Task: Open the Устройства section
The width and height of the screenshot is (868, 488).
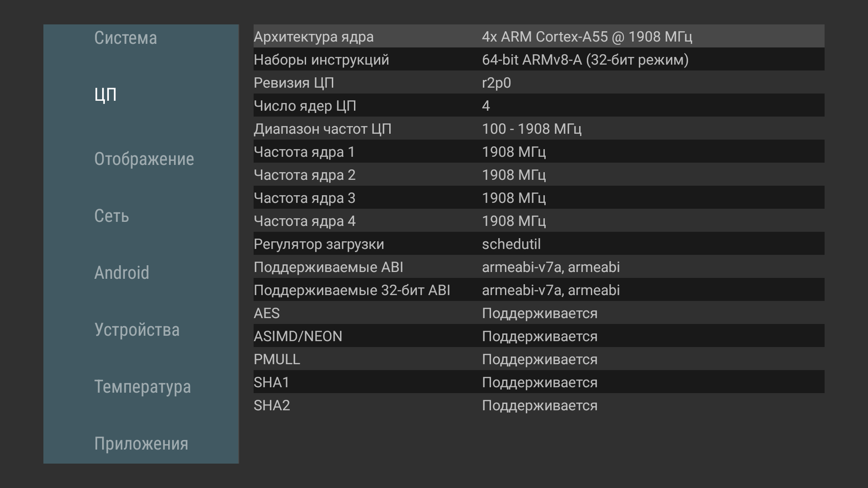Action: [x=137, y=330]
